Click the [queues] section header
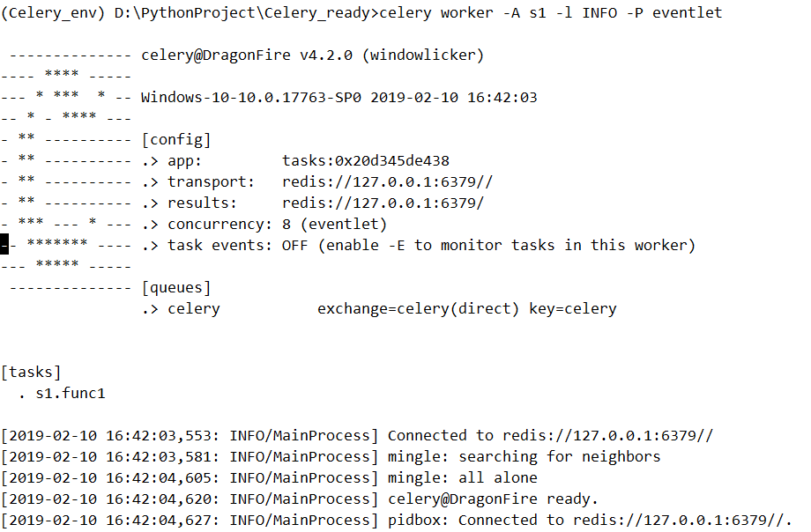Image resolution: width=811 pixels, height=532 pixels. tap(175, 288)
